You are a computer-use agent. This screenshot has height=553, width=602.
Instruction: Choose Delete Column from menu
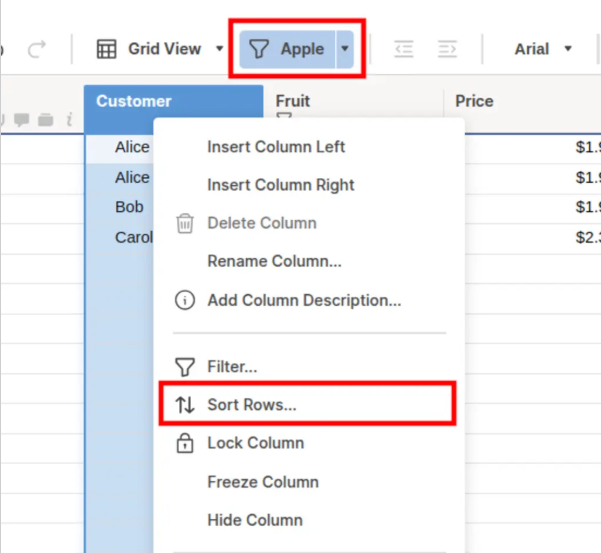click(309, 223)
